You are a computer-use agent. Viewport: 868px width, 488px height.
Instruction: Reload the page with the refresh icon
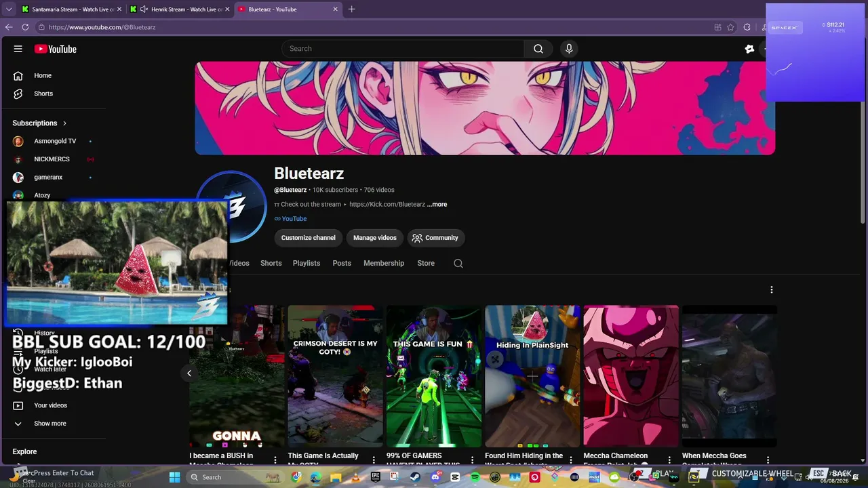coord(25,27)
